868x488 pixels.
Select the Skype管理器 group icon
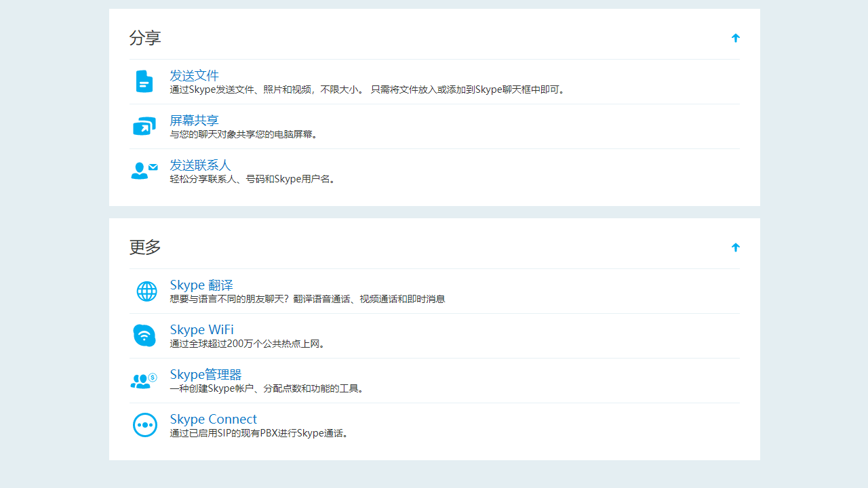(143, 380)
